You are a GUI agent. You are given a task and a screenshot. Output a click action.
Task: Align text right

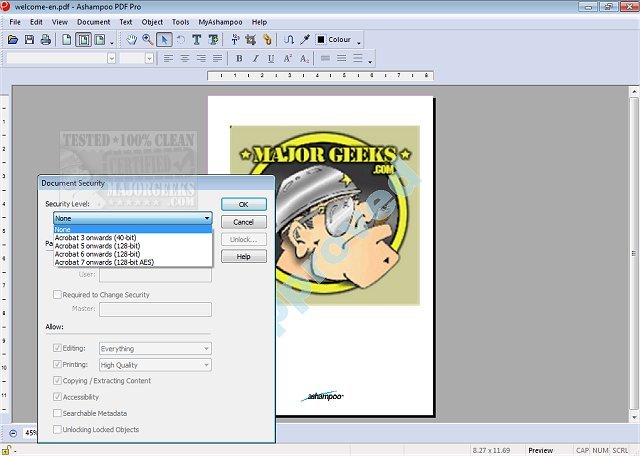[201, 59]
